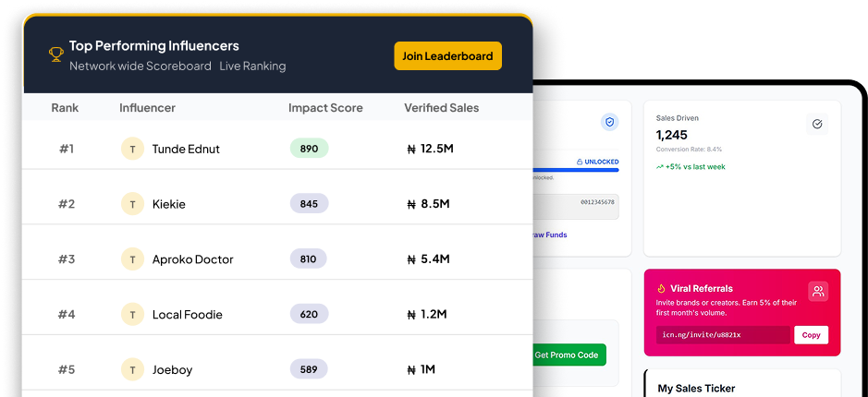The height and width of the screenshot is (397, 868).
Task: Select the Impact Score column header
Action: point(325,108)
